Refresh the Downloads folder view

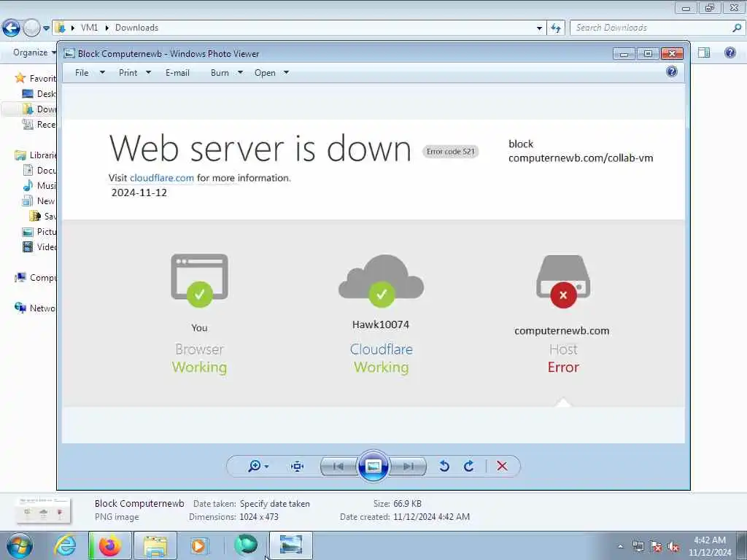[x=556, y=28]
